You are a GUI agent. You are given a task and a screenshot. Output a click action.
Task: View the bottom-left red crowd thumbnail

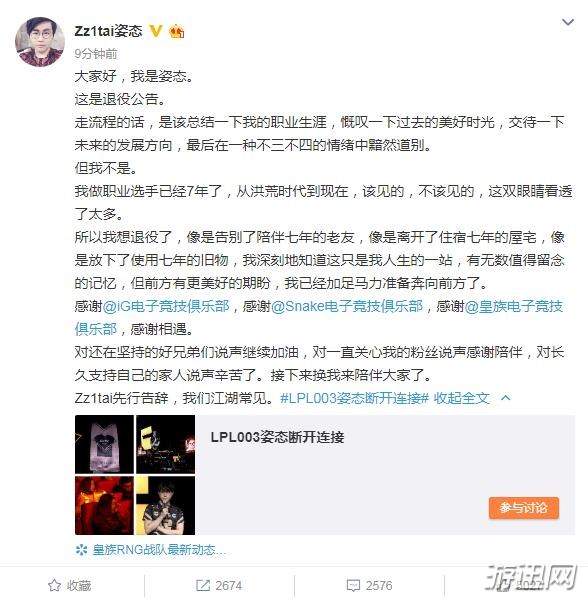pyautogui.click(x=105, y=505)
